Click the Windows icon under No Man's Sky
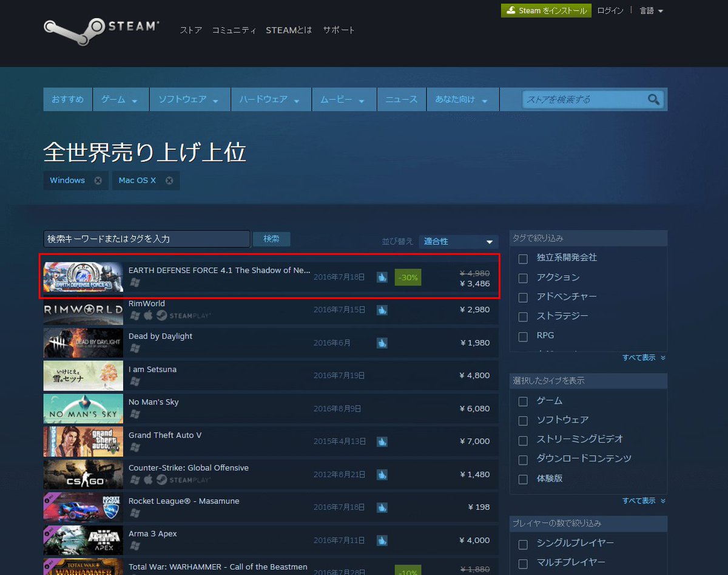Viewport: 728px width, 575px height. click(135, 414)
